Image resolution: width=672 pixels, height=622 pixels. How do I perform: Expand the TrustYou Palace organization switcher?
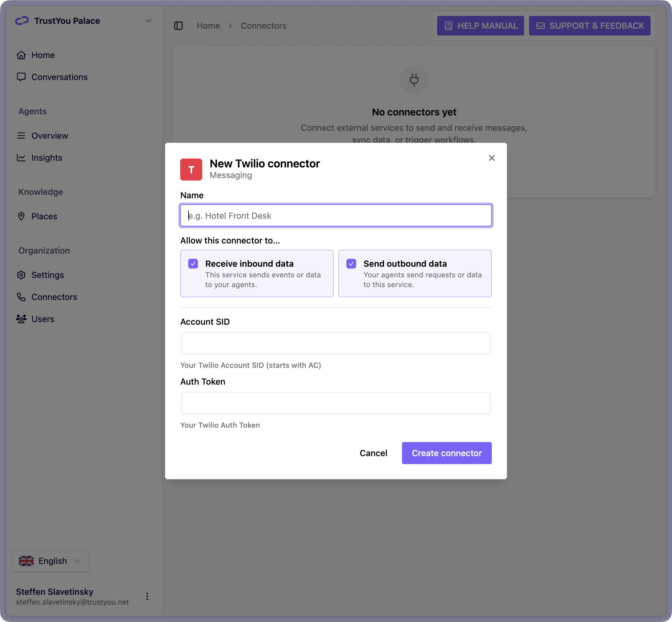click(x=148, y=21)
